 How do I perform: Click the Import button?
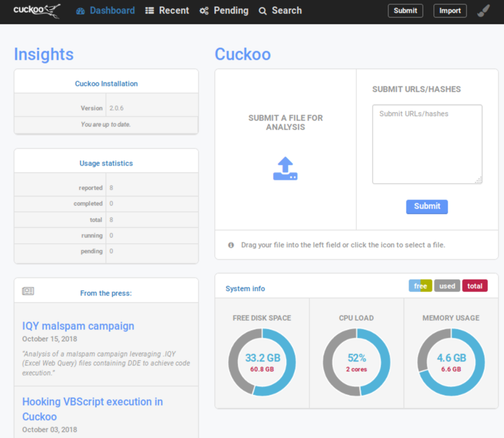tap(450, 10)
